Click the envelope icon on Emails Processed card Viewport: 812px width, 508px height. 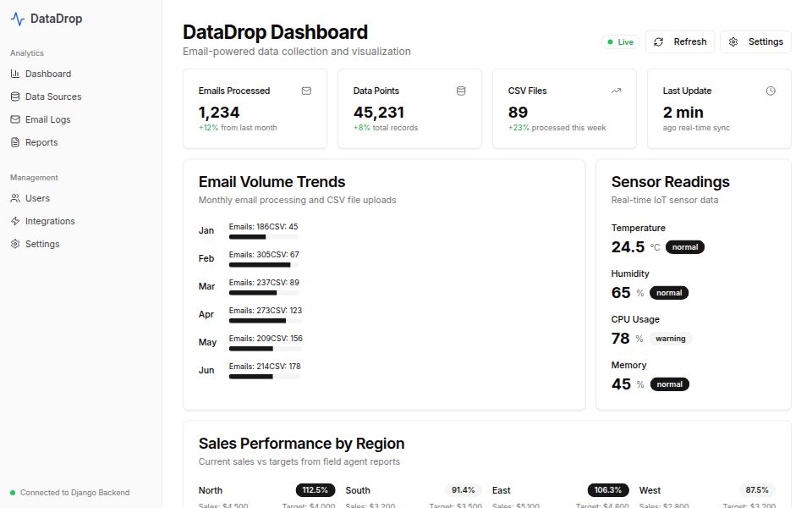click(306, 91)
